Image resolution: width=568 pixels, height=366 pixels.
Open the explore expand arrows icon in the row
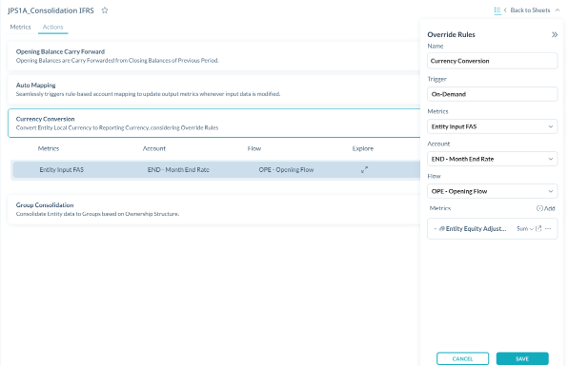364,170
